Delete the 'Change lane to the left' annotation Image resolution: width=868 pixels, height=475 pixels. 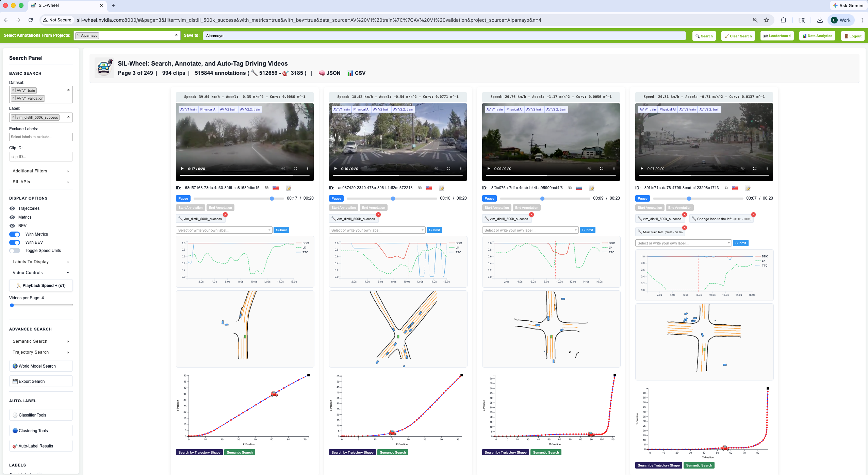click(753, 215)
